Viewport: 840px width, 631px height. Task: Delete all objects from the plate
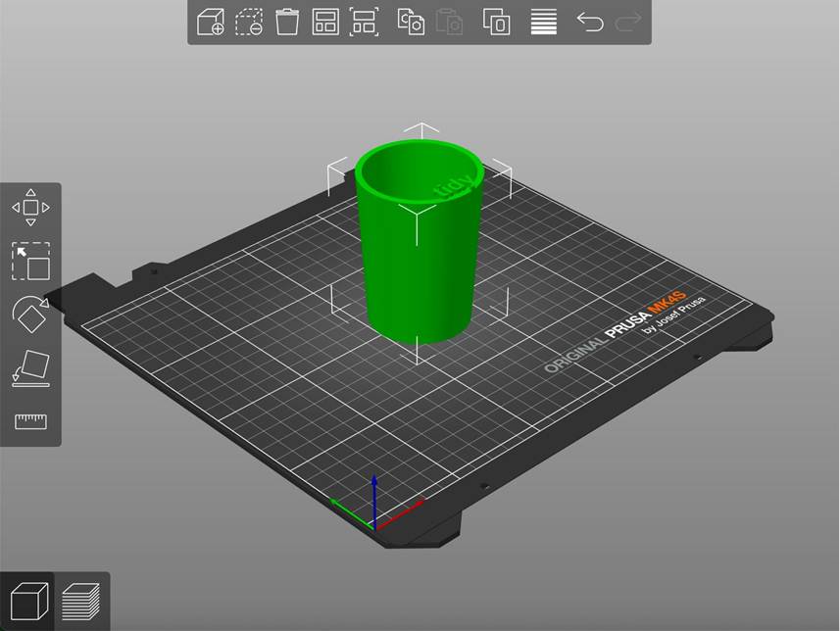(286, 22)
